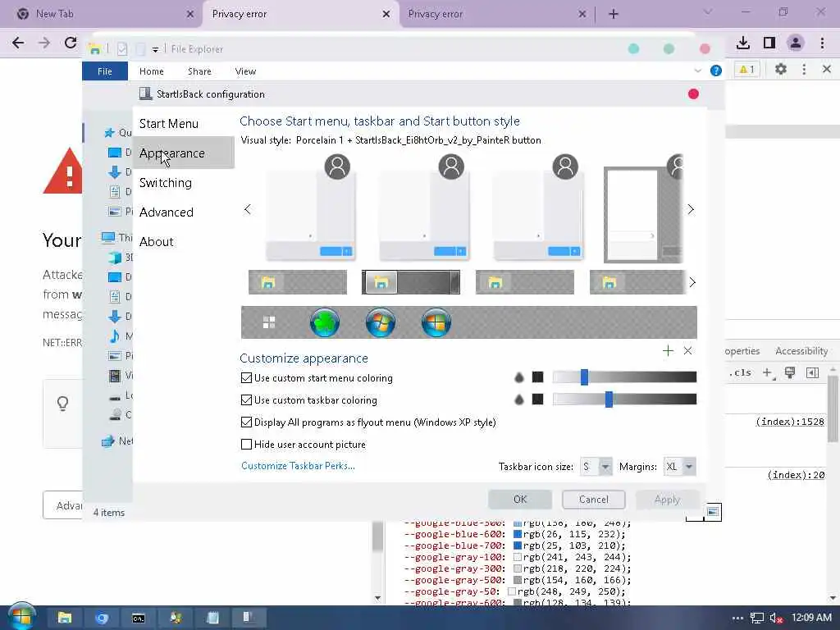The image size is (840, 630).
Task: Open File Explorer Home ribbon tab
Action: [152, 71]
